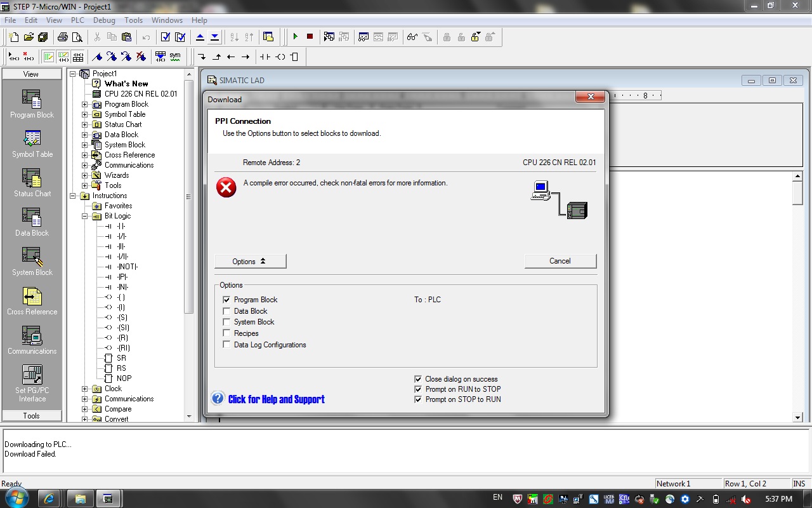
Task: Expand Data Block tree node
Action: (x=85, y=135)
